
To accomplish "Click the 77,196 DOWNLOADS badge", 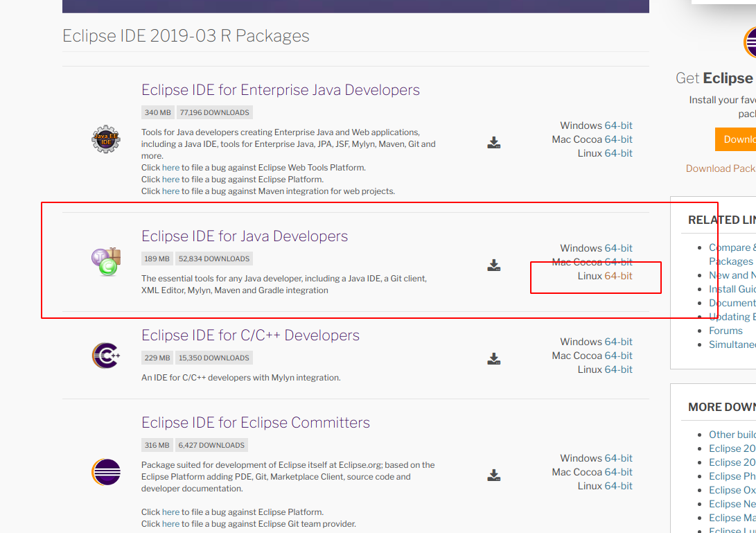I will [x=215, y=112].
